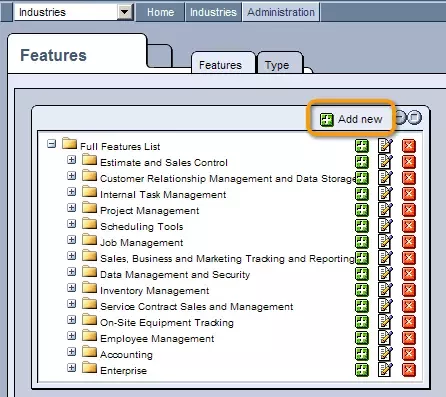Delete Estimate and Sales Control
The height and width of the screenshot is (397, 446).
[409, 162]
